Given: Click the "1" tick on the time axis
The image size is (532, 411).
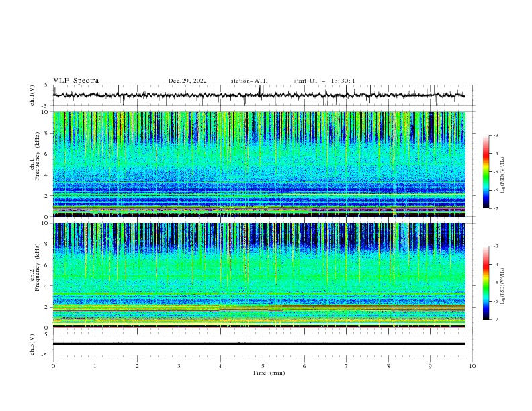Looking at the screenshot, I should pos(95,366).
